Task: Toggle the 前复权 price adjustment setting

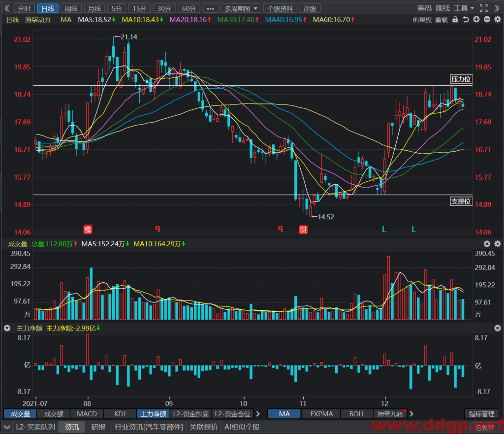Action: pos(422,20)
